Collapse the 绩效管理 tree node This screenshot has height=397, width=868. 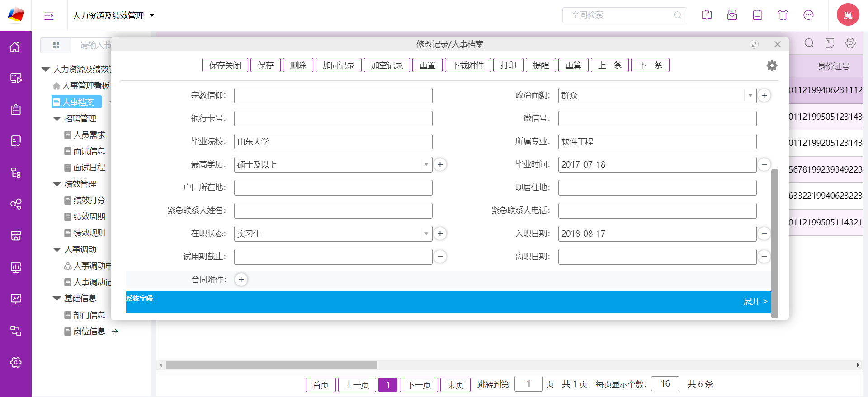point(57,184)
